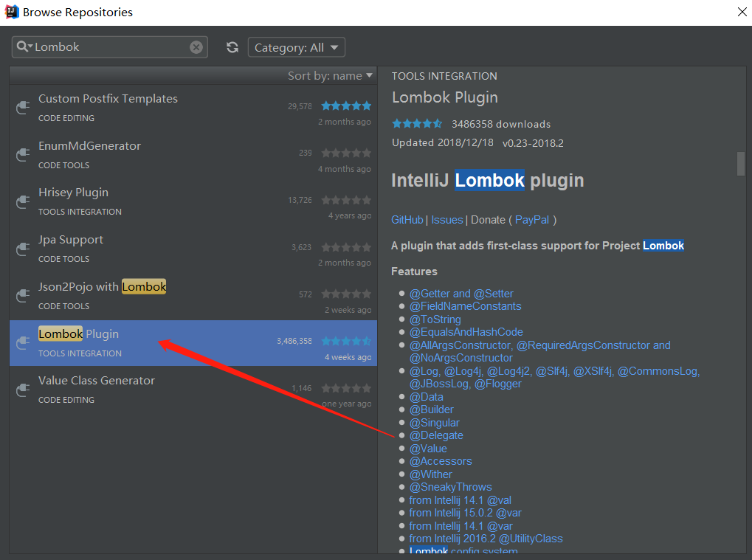Open the from Intellij 14.1 @val link

pyautogui.click(x=460, y=500)
